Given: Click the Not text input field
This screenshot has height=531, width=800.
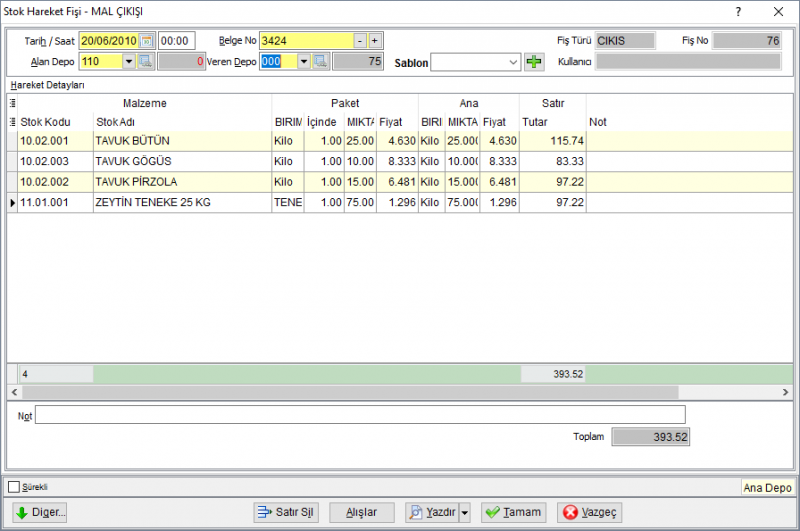Looking at the screenshot, I should [x=360, y=415].
